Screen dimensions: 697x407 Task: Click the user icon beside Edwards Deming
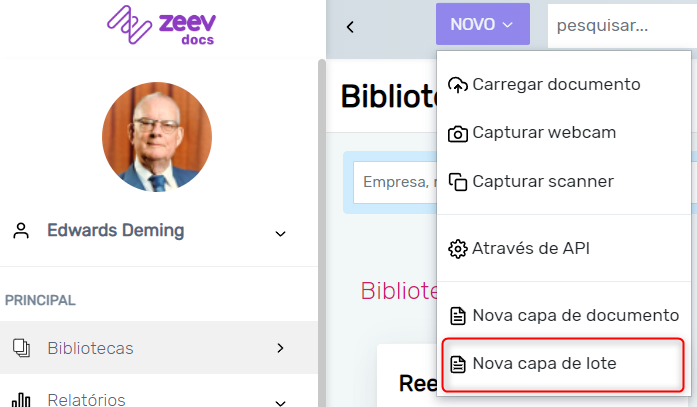(x=21, y=231)
